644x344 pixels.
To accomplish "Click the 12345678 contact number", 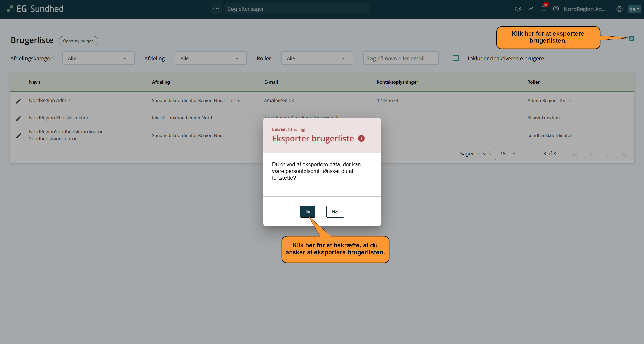I will pos(388,100).
